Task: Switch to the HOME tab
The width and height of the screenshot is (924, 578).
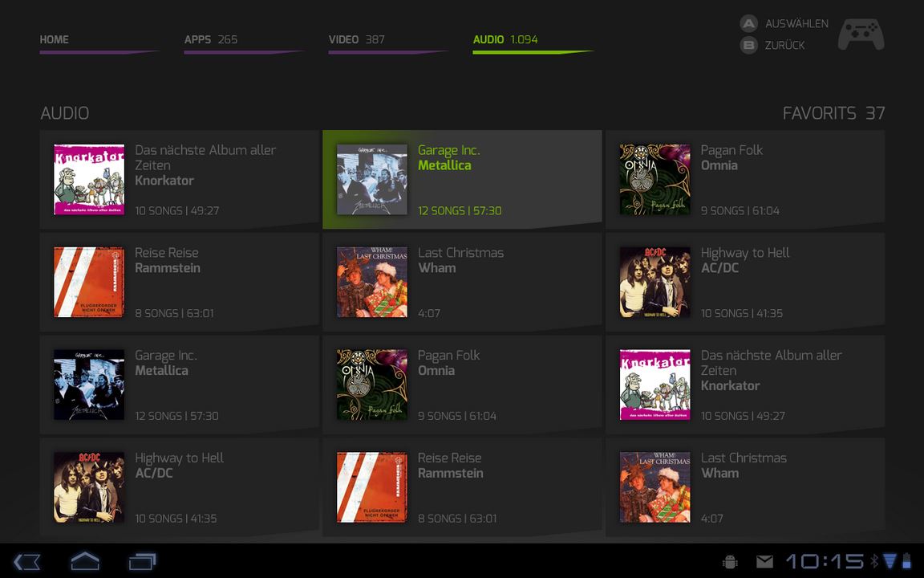Action: click(99, 43)
